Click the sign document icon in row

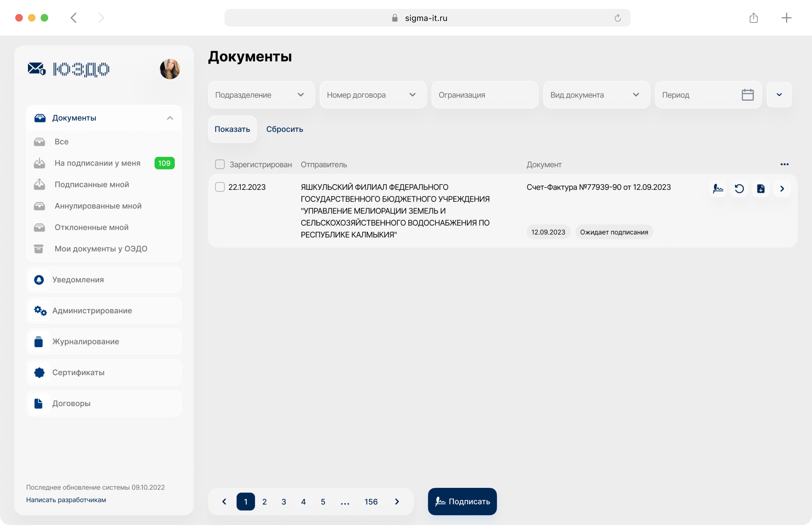(718, 189)
